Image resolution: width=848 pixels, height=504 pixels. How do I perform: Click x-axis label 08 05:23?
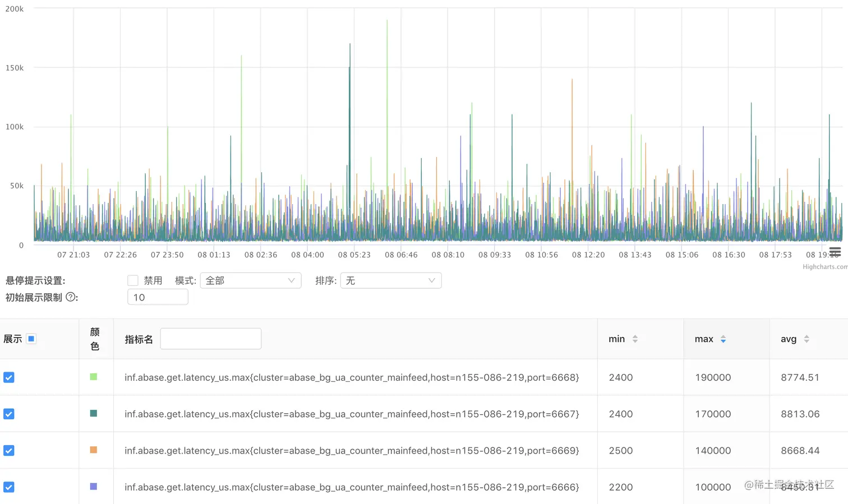pos(354,255)
